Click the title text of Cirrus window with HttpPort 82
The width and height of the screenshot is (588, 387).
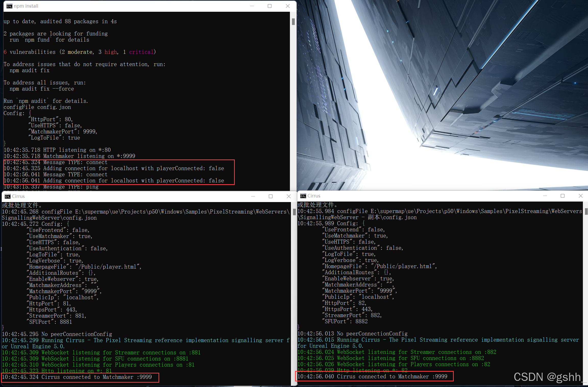(314, 196)
